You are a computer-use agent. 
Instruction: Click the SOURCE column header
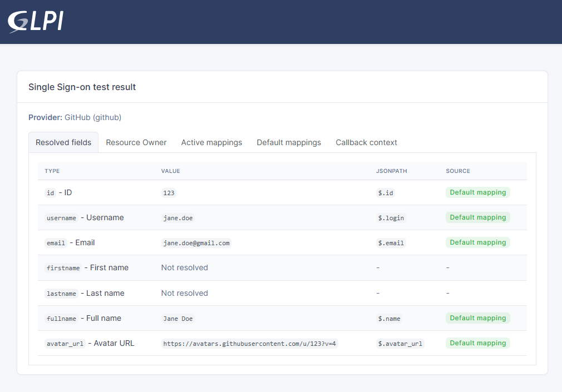pos(458,171)
